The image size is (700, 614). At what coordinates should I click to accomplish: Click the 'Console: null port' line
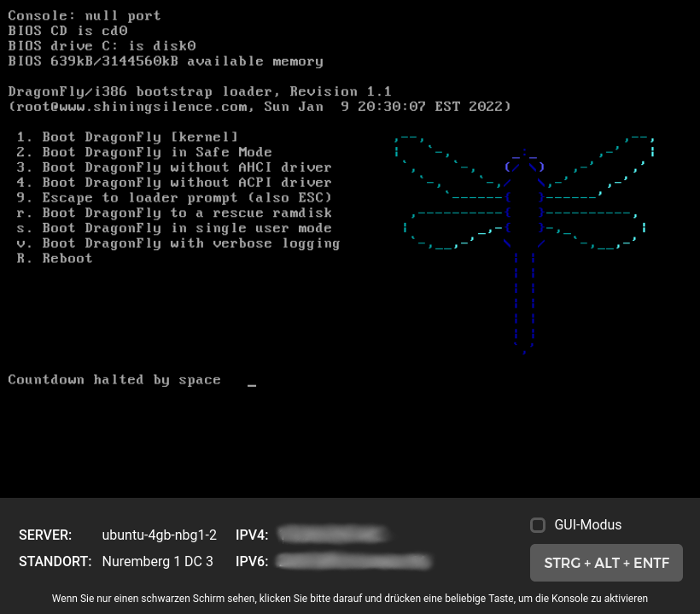tap(85, 15)
